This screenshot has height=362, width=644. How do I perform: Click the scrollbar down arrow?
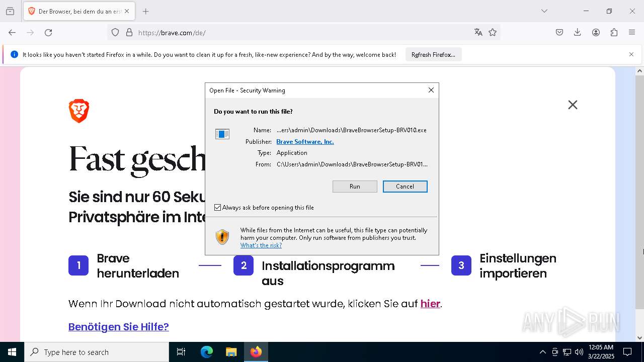click(x=639, y=338)
